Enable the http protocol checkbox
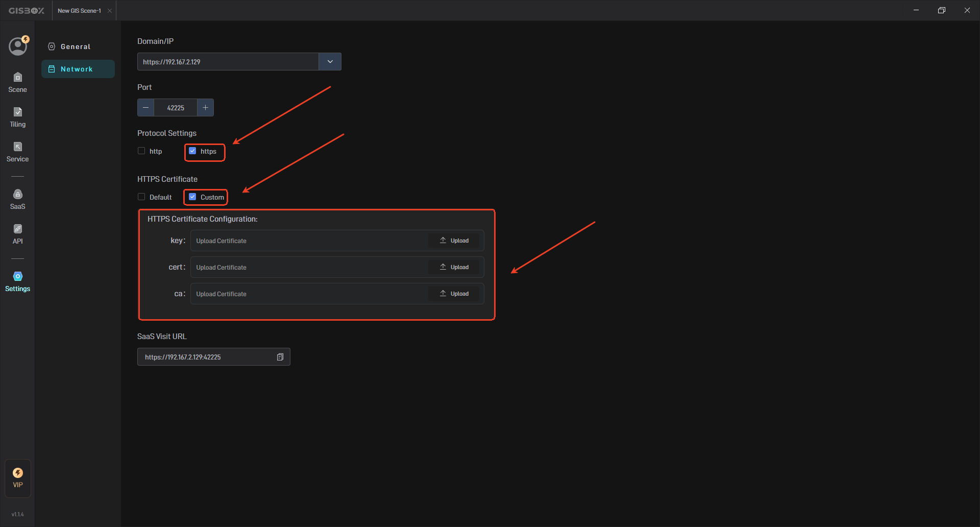This screenshot has height=527, width=980. click(141, 151)
